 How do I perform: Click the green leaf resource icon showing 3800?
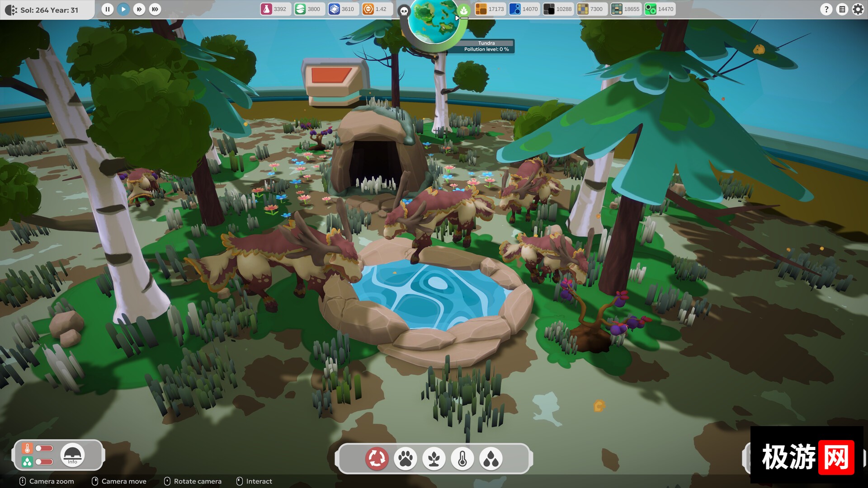300,9
